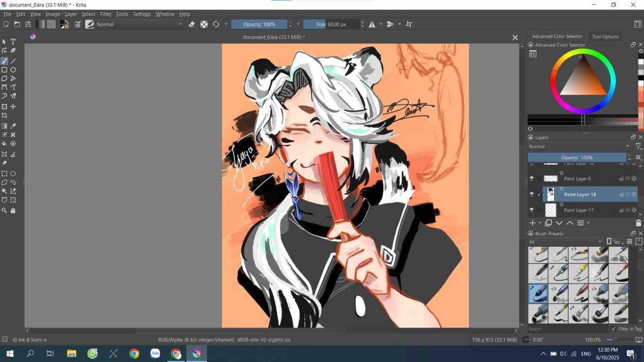The height and width of the screenshot is (362, 644).
Task: Expand the layer properties menu arrow
Action: tap(588, 223)
